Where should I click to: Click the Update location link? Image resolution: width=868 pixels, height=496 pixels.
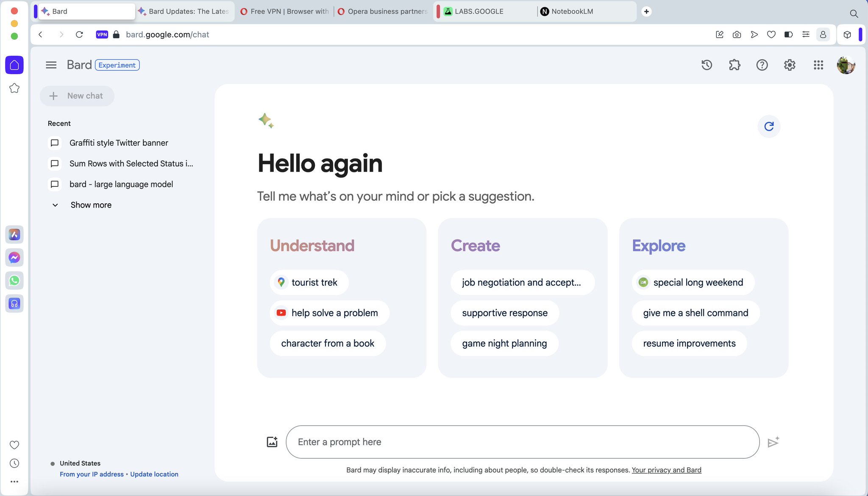click(x=154, y=474)
